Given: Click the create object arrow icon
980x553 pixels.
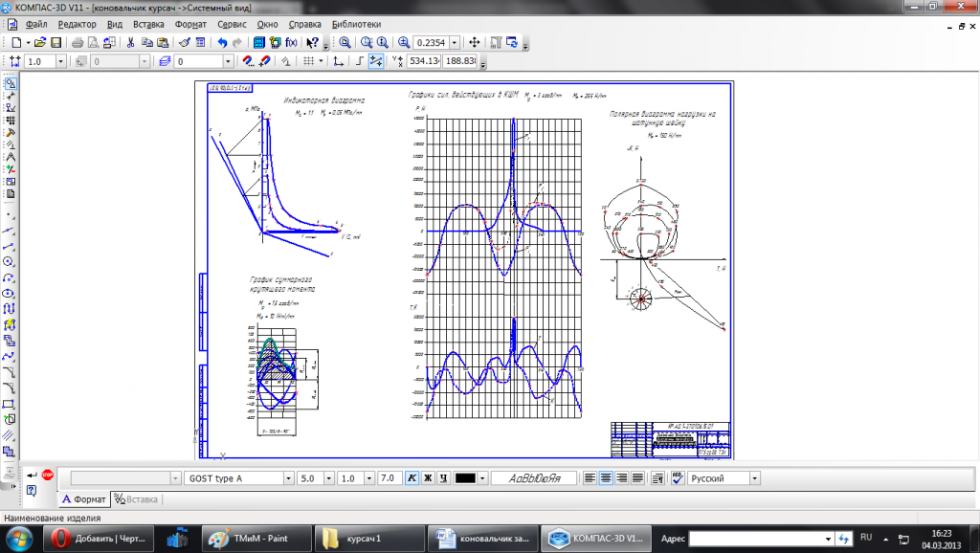Looking at the screenshot, I should coord(32,475).
